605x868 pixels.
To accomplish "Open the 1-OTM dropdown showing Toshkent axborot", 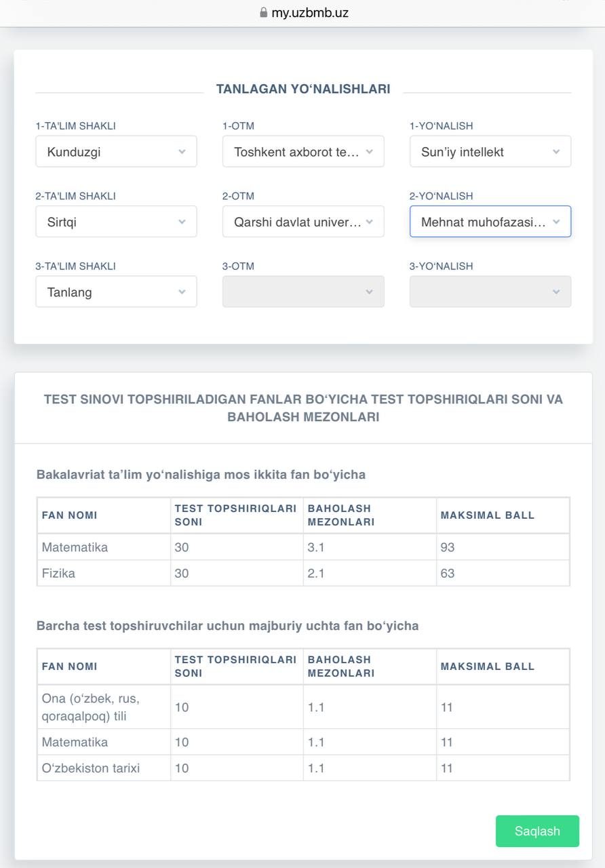I will click(x=303, y=152).
